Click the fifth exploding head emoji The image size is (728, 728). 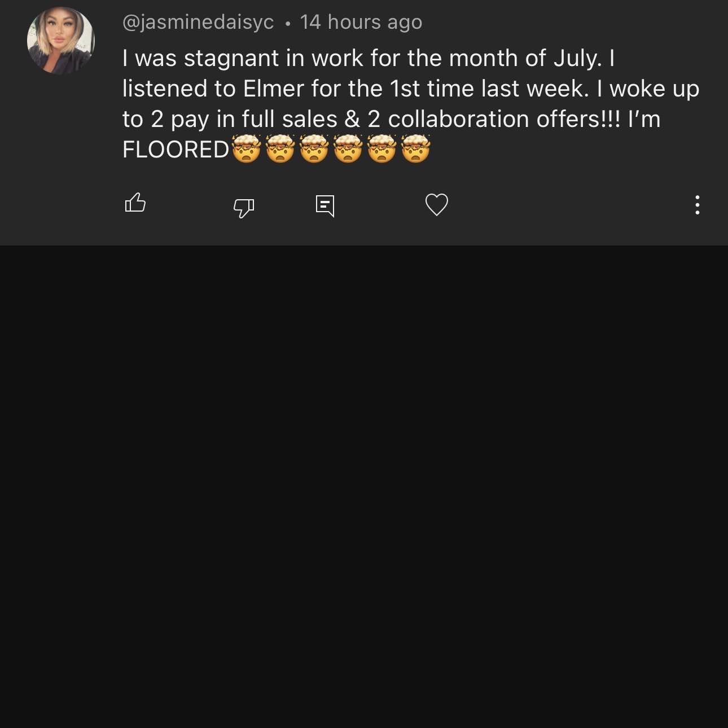[382, 149]
